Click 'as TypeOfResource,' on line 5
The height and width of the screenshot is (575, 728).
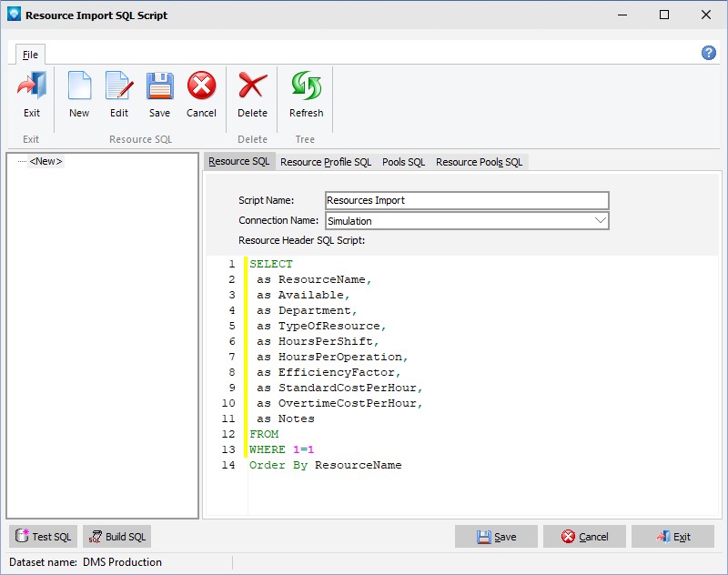(321, 326)
